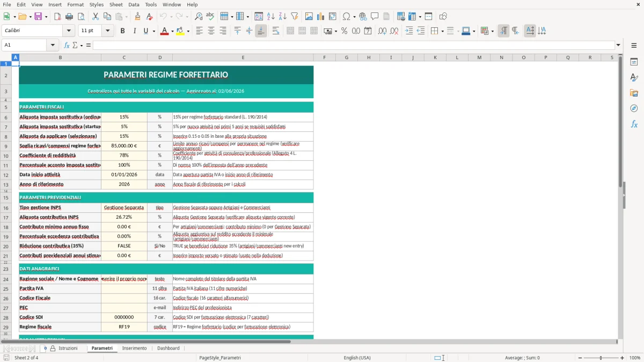This screenshot has width=644, height=362.
Task: Sort ascending A to Z
Action: (x=270, y=17)
